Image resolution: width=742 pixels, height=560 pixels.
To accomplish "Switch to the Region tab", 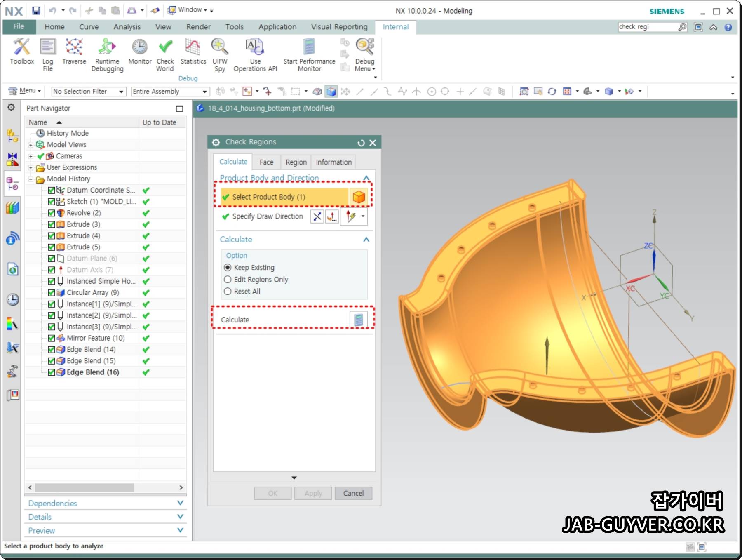I will pyautogui.click(x=296, y=162).
